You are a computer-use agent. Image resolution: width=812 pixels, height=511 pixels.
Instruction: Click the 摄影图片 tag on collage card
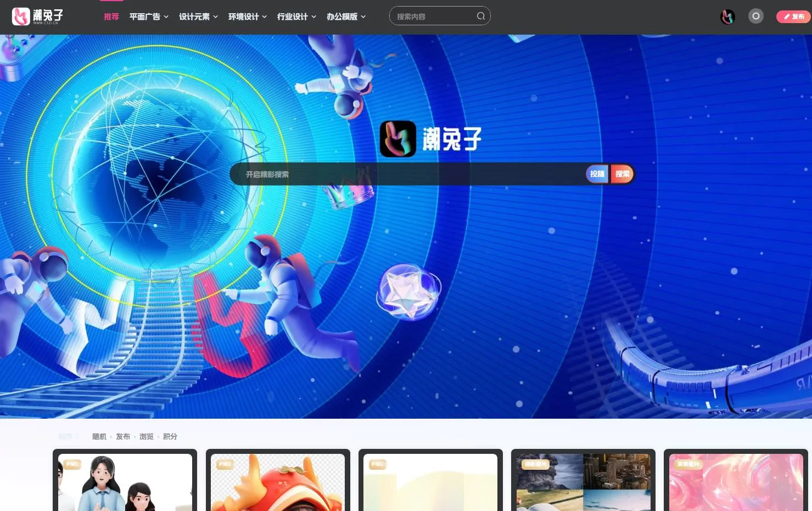pos(535,464)
